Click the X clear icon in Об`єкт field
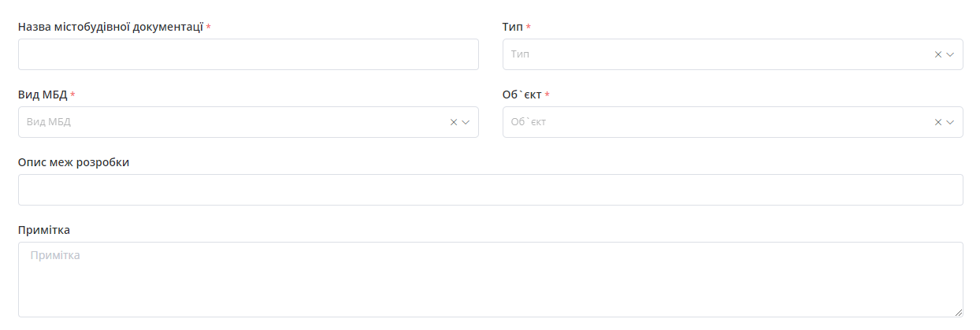The image size is (980, 330). [937, 122]
